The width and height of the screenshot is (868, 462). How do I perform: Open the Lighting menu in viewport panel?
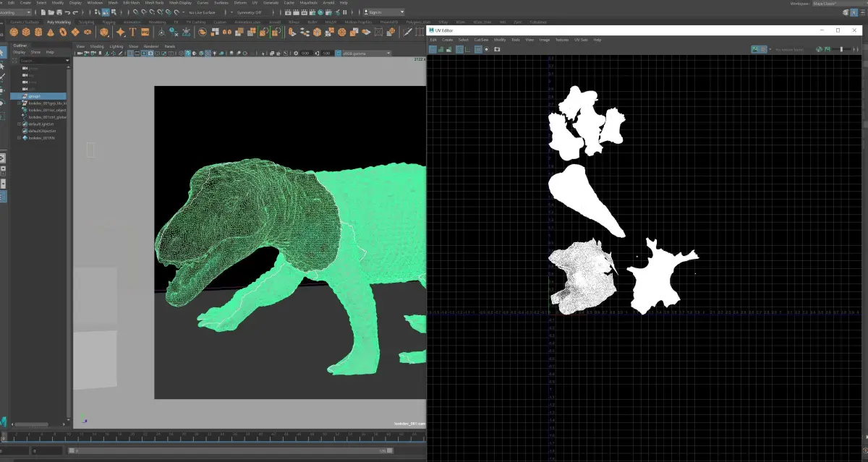116,46
